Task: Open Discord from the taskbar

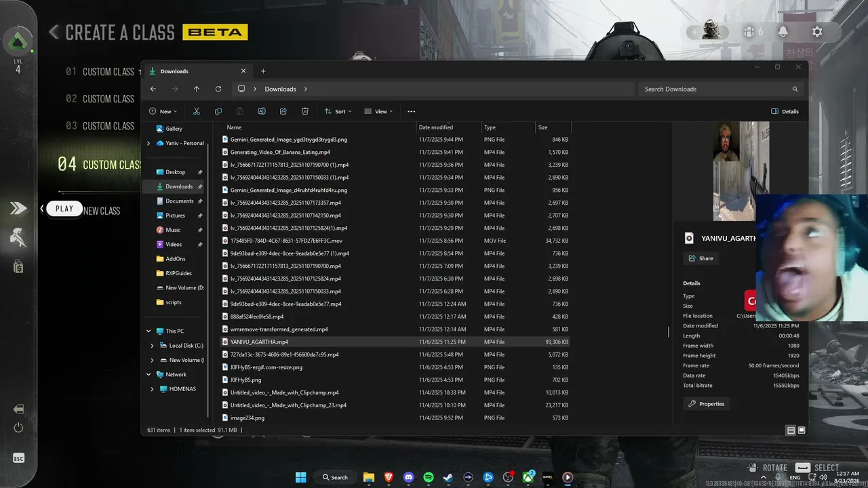Action: 408,477
